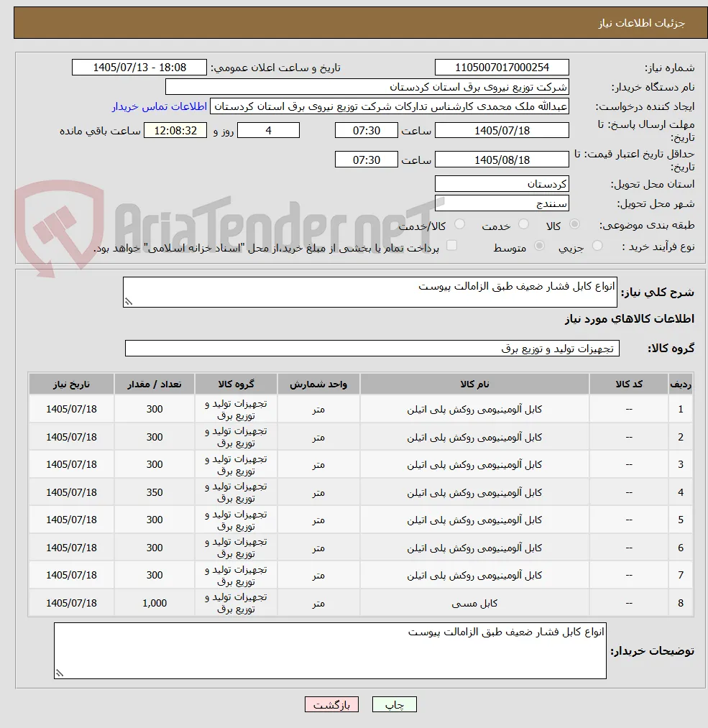Screen dimensions: 708x728
Task: Select the کالا/خدمت radio button
Action: pos(459,224)
